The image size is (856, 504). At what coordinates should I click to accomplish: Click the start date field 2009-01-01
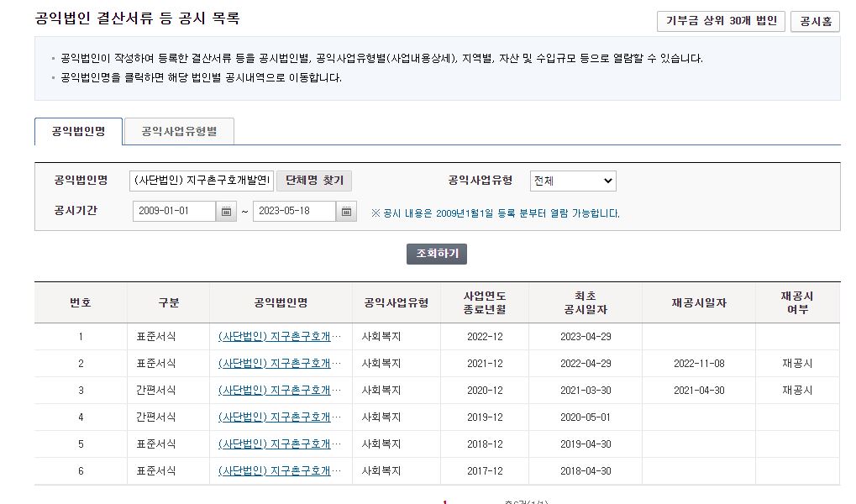[175, 212]
